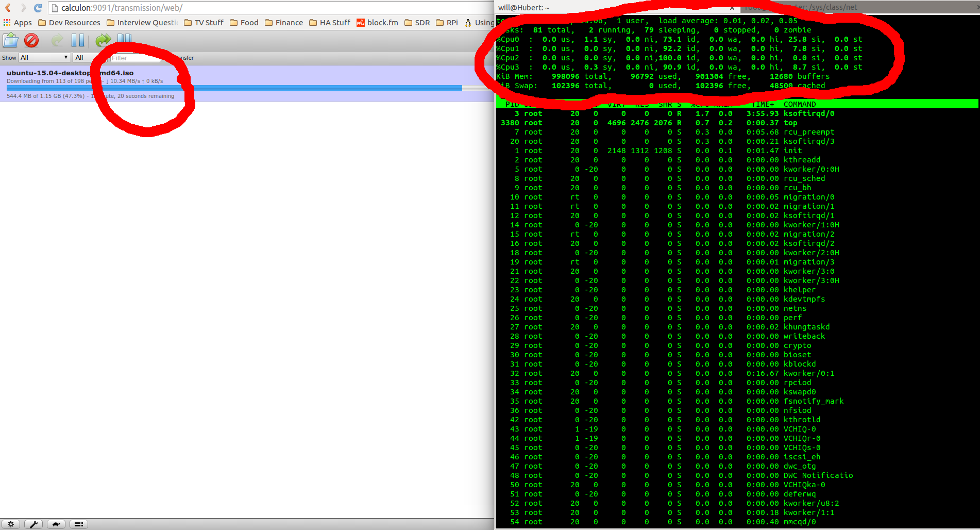This screenshot has height=530, width=980.
Task: Click the mmcqd/0 process row
Action: [737, 522]
